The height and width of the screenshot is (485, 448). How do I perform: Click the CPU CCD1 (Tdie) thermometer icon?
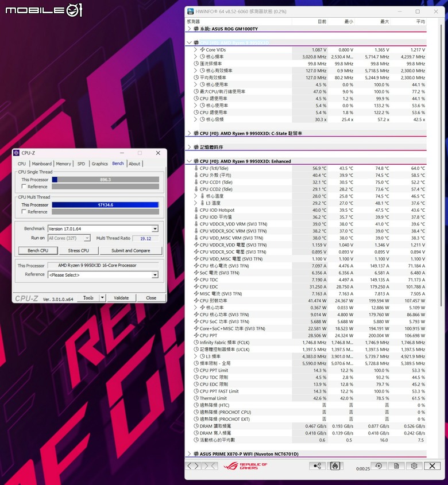tap(196, 182)
